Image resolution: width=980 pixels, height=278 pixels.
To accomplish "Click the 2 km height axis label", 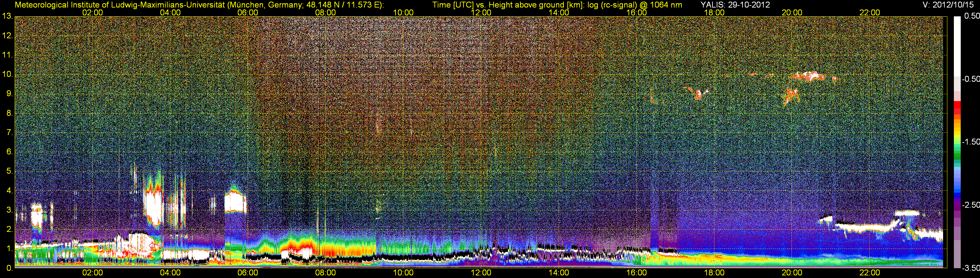I will point(9,229).
